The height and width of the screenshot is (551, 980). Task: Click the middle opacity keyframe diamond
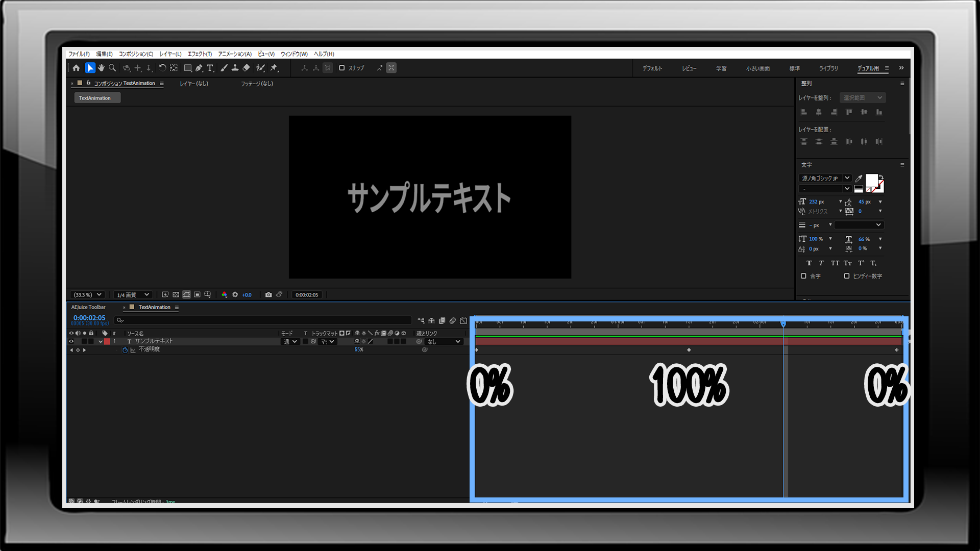(689, 350)
